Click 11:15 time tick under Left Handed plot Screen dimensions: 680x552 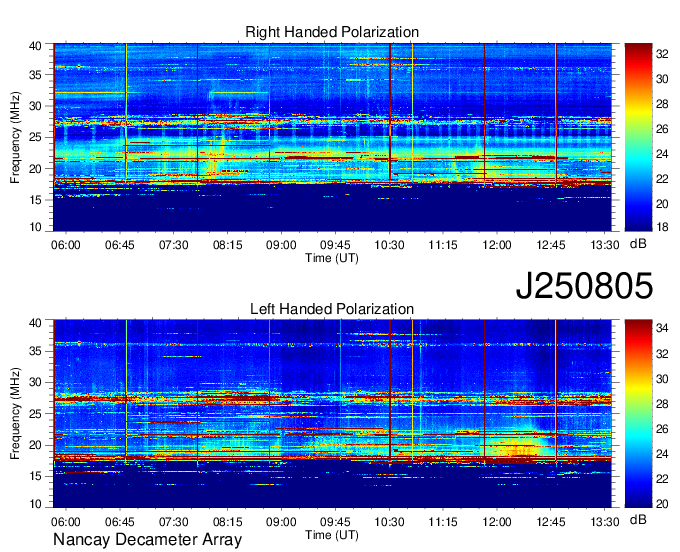tap(443, 522)
